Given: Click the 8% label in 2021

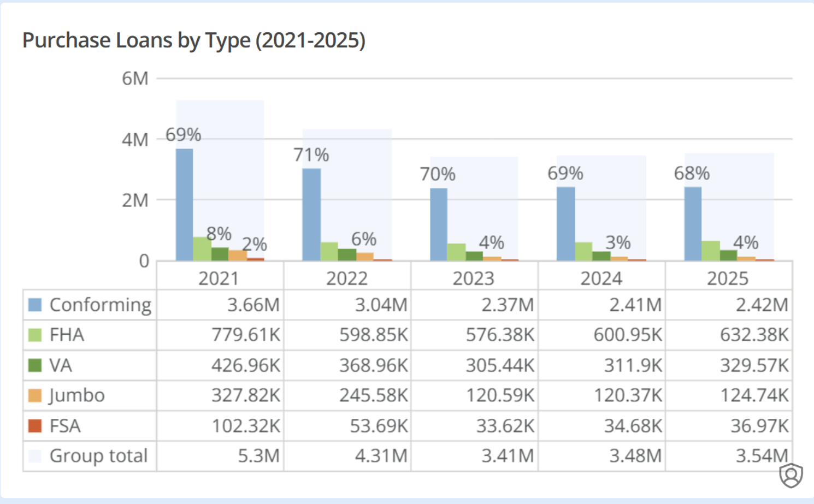Looking at the screenshot, I should point(219,234).
